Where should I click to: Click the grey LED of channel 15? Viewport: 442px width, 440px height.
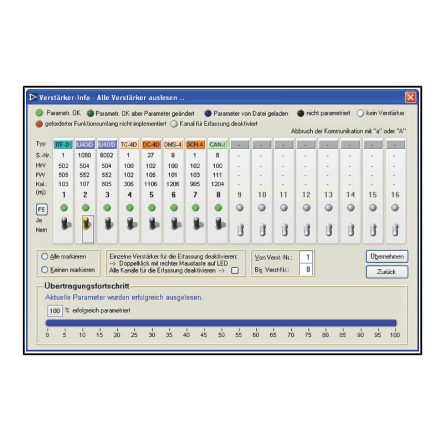click(373, 208)
